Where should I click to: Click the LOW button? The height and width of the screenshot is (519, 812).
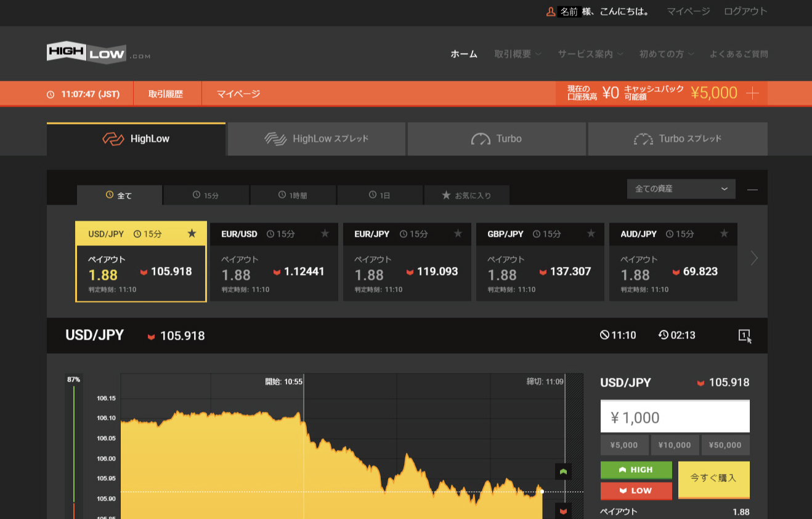[x=636, y=491]
